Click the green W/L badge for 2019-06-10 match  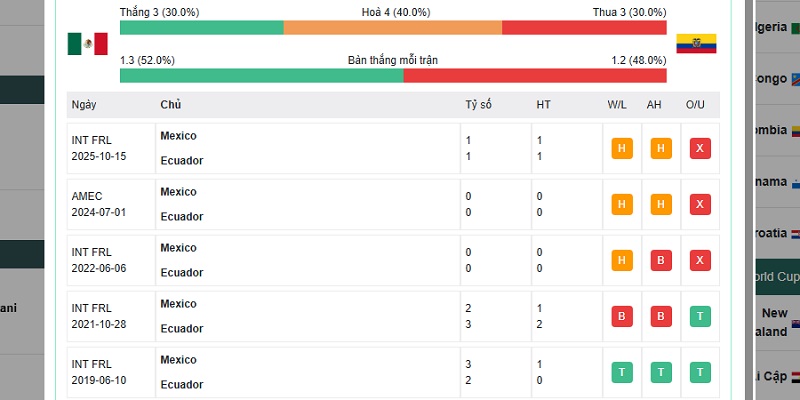[622, 372]
